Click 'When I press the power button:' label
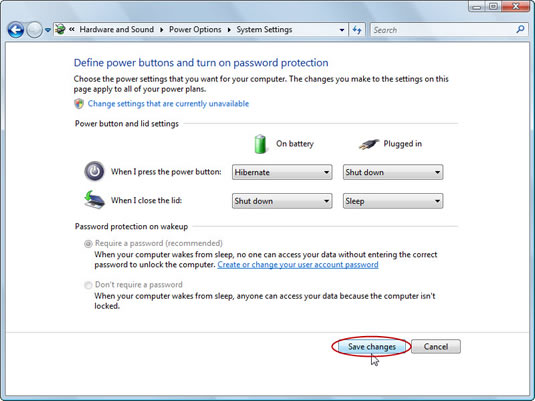 pyautogui.click(x=166, y=172)
